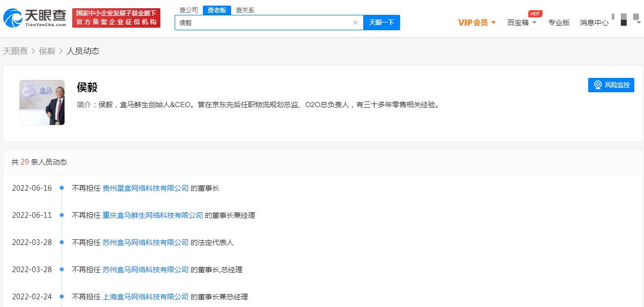
Task: Click the HOT badge above 百宝箱
Action: tap(535, 14)
